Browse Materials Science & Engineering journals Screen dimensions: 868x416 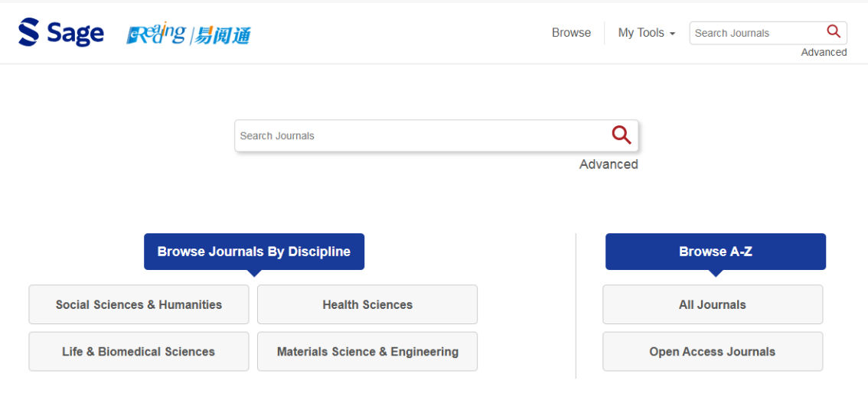[x=367, y=352]
